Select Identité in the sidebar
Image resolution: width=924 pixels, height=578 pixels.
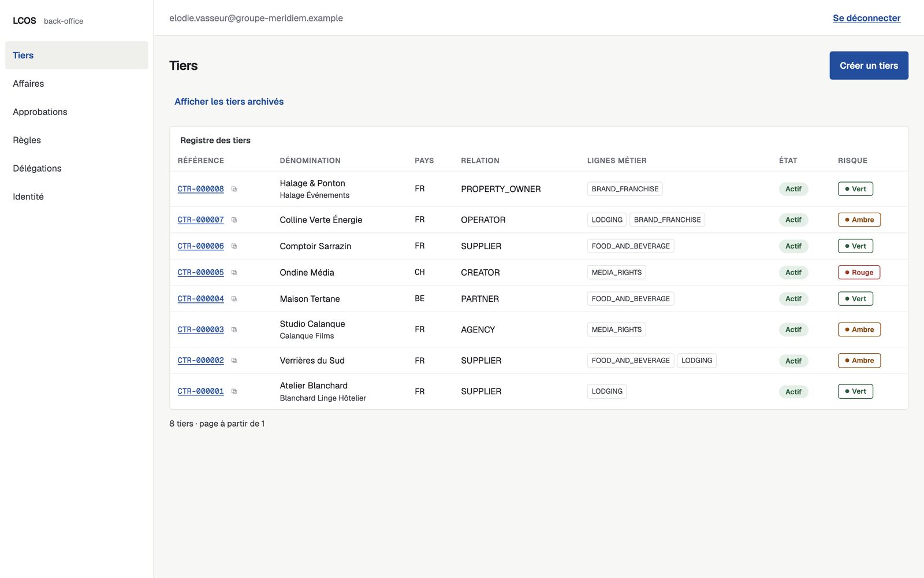point(77,197)
